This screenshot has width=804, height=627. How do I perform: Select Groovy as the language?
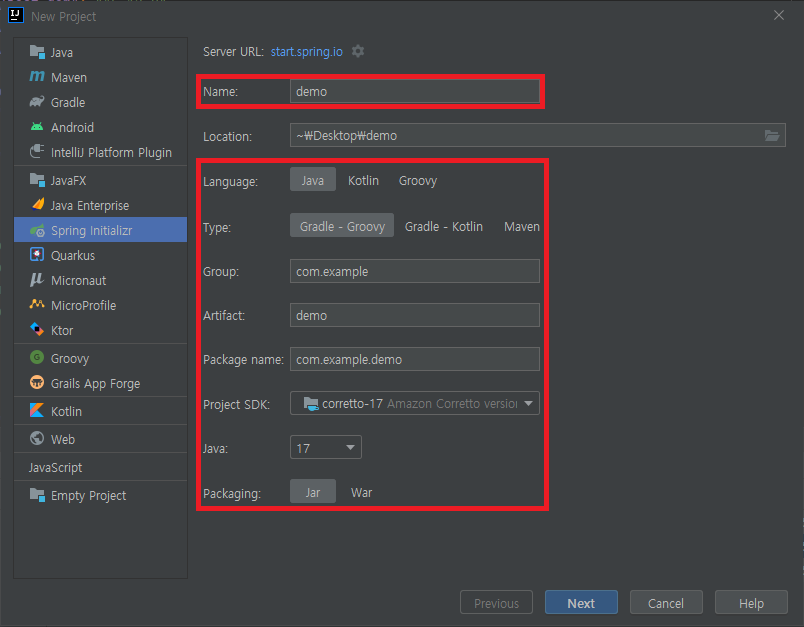pos(418,180)
